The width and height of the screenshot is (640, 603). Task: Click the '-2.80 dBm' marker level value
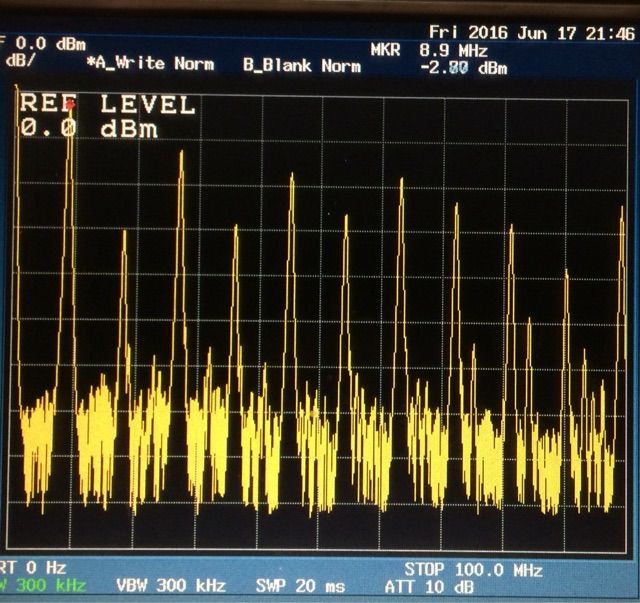point(464,68)
